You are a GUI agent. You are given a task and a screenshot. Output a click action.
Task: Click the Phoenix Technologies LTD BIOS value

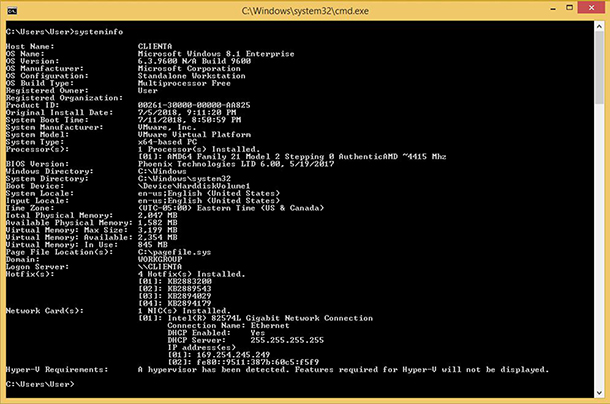(x=236, y=164)
